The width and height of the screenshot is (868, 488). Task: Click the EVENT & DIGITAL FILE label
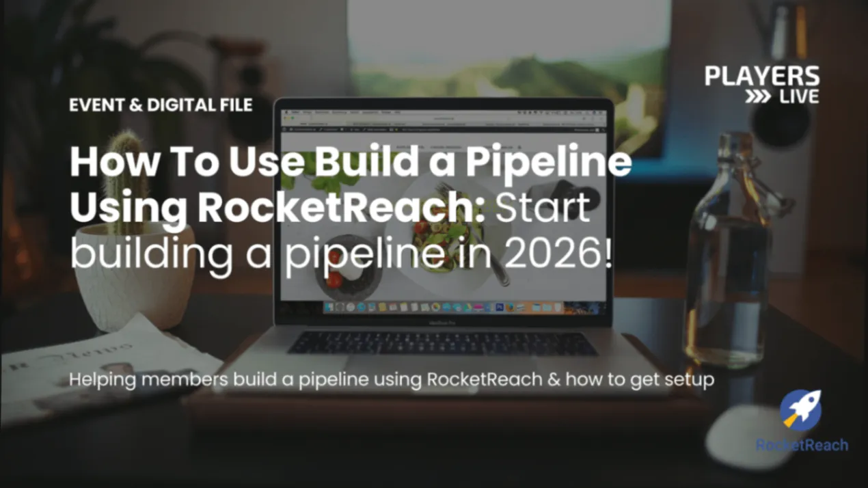(161, 105)
